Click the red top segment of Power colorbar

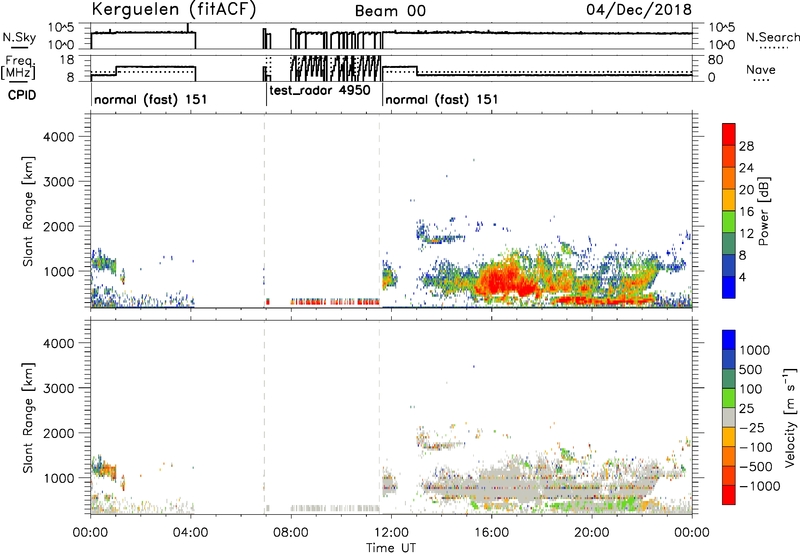pyautogui.click(x=729, y=134)
